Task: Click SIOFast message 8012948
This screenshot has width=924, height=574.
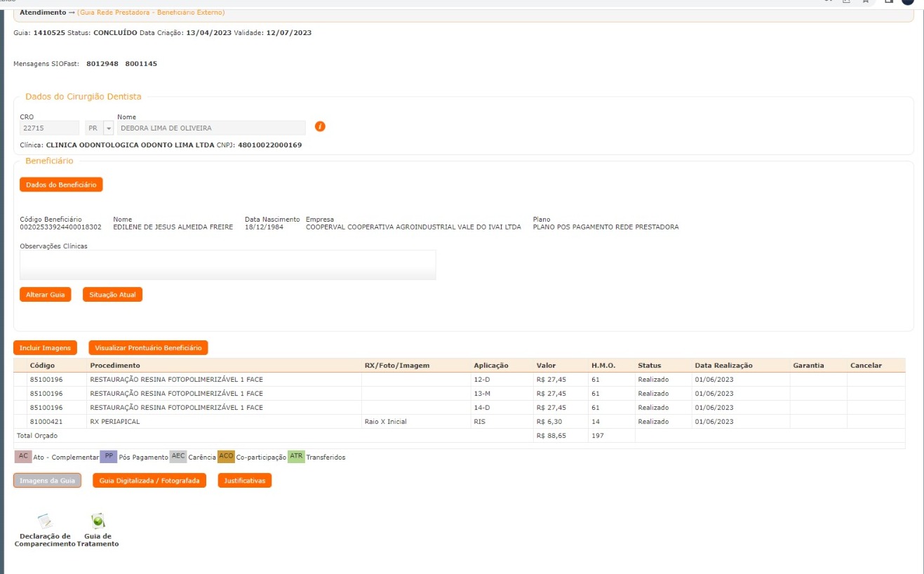Action: coord(102,64)
